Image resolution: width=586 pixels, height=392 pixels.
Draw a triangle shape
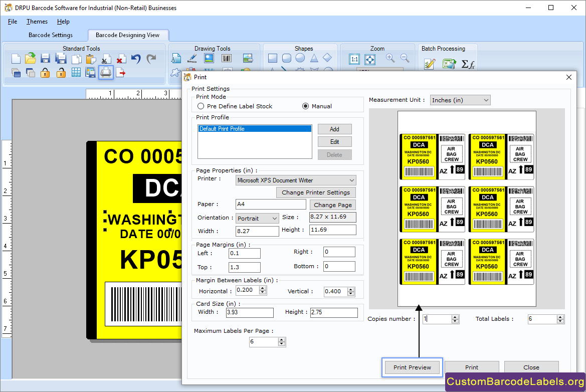(314, 58)
